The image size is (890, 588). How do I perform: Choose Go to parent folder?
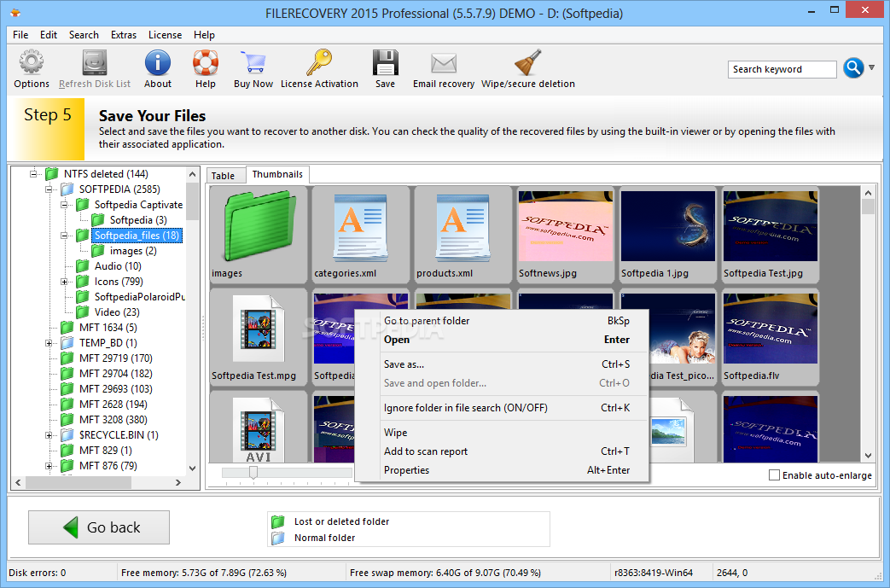tap(502, 321)
